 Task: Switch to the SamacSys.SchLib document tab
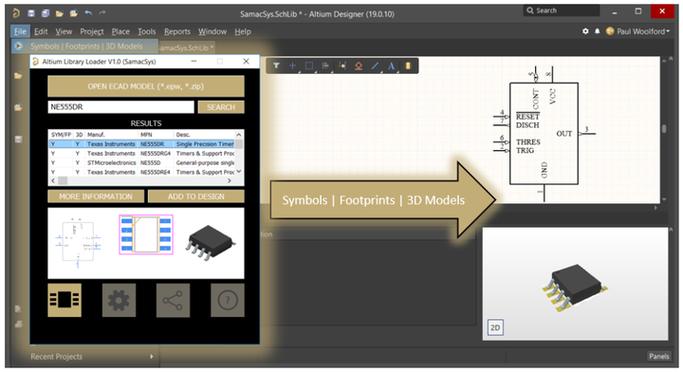coord(187,47)
